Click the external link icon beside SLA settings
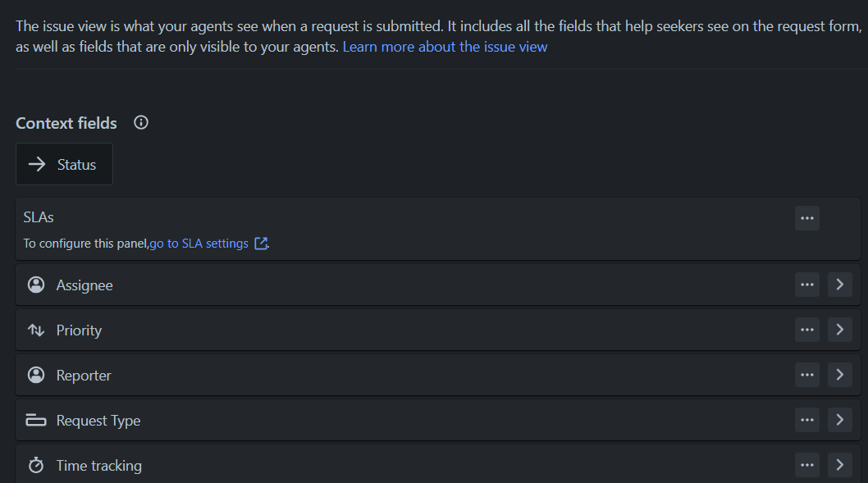Image resolution: width=868 pixels, height=483 pixels. click(261, 244)
